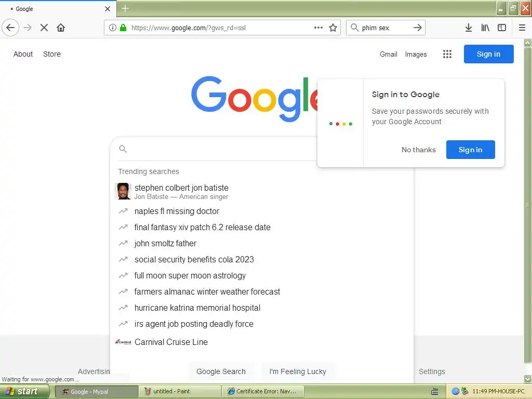Open Settings link in the footer
Viewport: 532px width, 399px height.
pyautogui.click(x=432, y=371)
